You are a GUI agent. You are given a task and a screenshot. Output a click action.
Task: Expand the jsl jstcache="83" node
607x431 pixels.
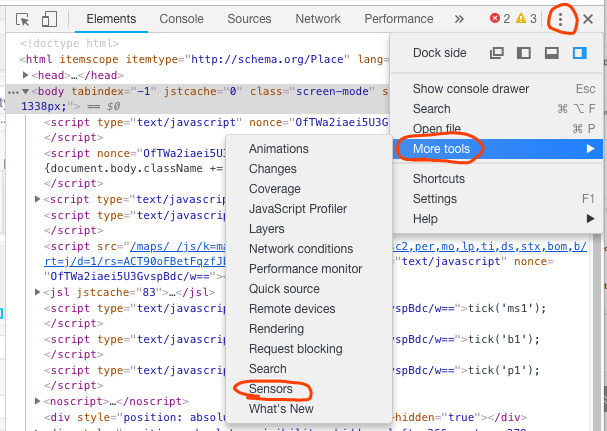pos(38,292)
